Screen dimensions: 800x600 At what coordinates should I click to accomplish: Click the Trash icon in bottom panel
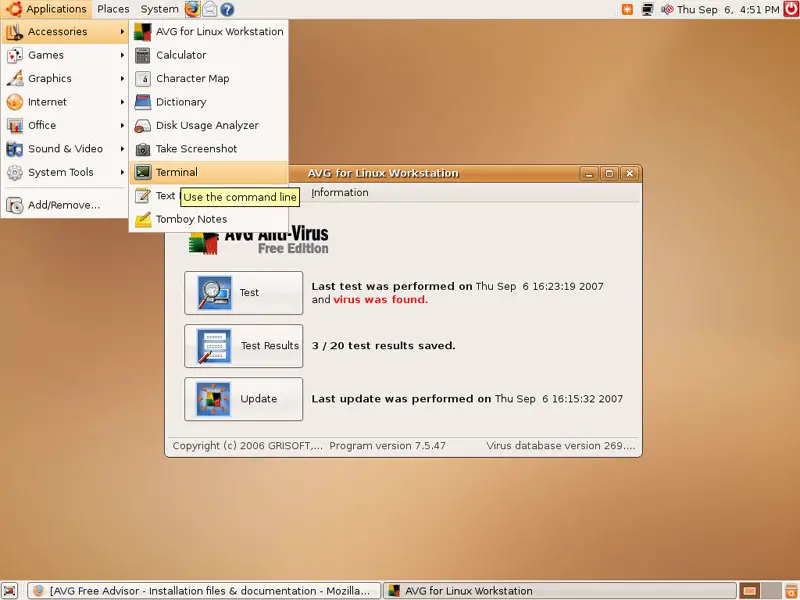click(x=791, y=591)
